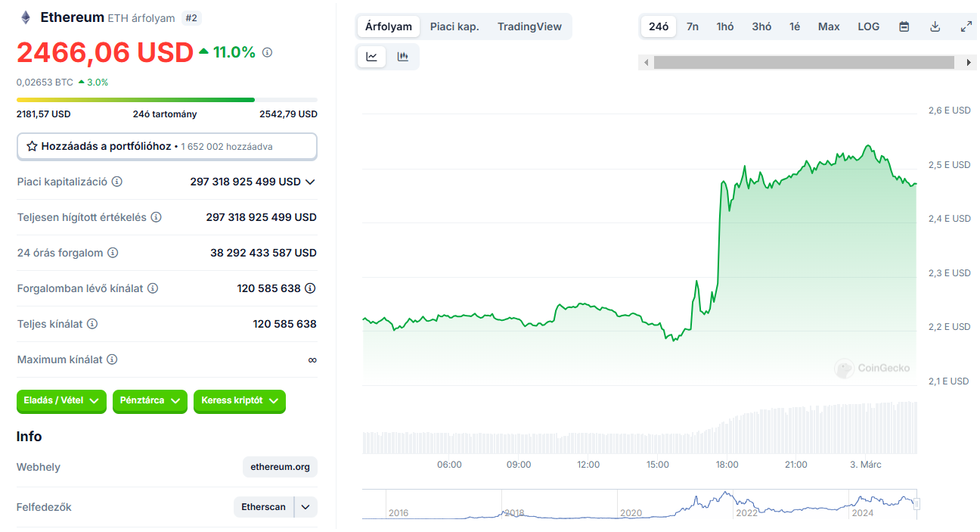Select the 1hó time range
This screenshot has height=532, width=980.
tap(725, 26)
